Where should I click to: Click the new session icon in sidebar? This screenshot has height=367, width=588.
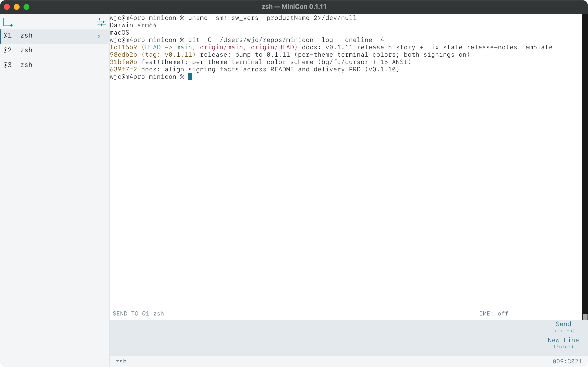(x=8, y=22)
